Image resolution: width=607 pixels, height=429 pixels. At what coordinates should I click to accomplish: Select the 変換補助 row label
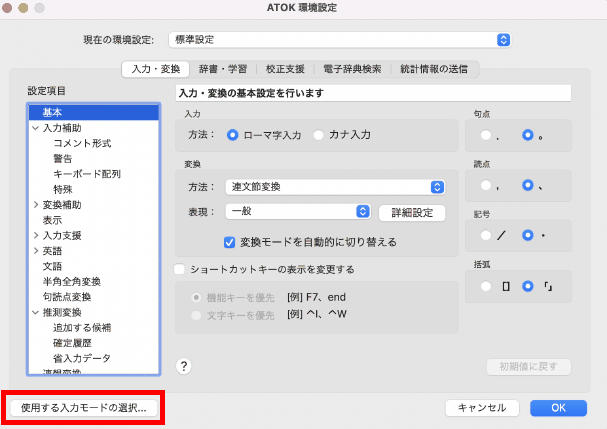(x=62, y=204)
